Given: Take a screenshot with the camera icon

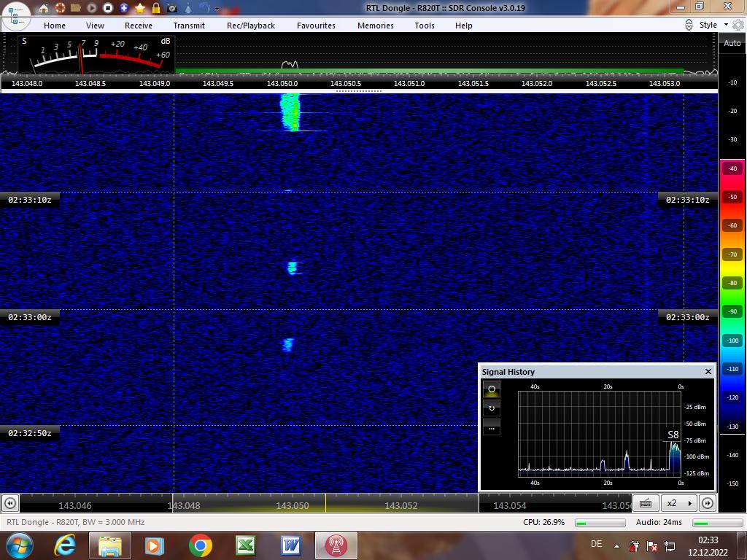Looking at the screenshot, I should [172, 9].
